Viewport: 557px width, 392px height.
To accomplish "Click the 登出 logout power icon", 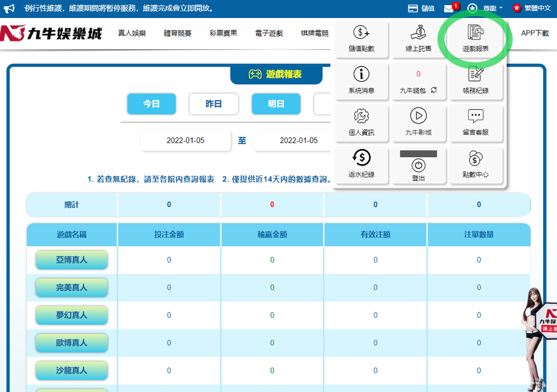I will tap(418, 166).
